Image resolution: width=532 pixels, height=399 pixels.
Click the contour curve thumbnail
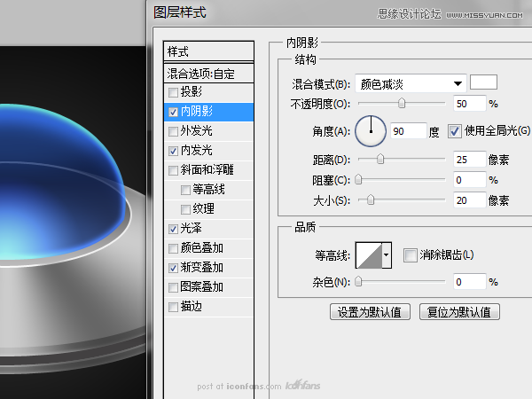[368, 256]
